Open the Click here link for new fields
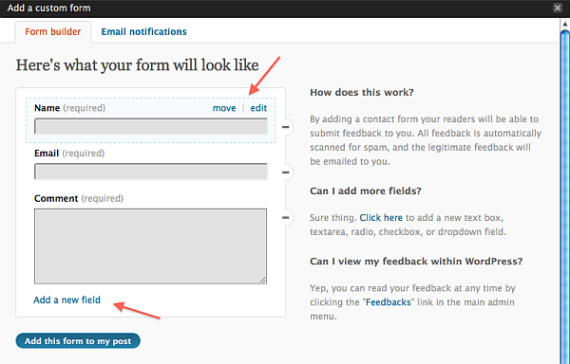 pyautogui.click(x=381, y=218)
